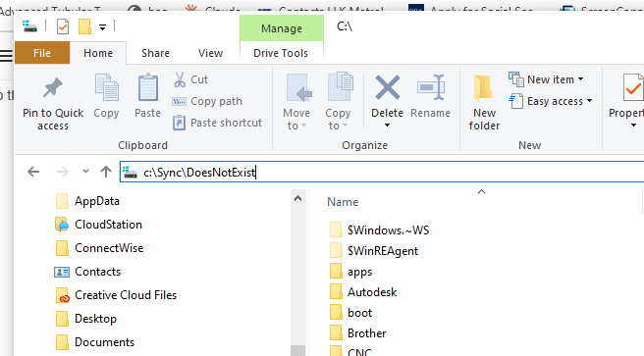Click the Manage contextual tab
The image size is (644, 356).
(282, 28)
